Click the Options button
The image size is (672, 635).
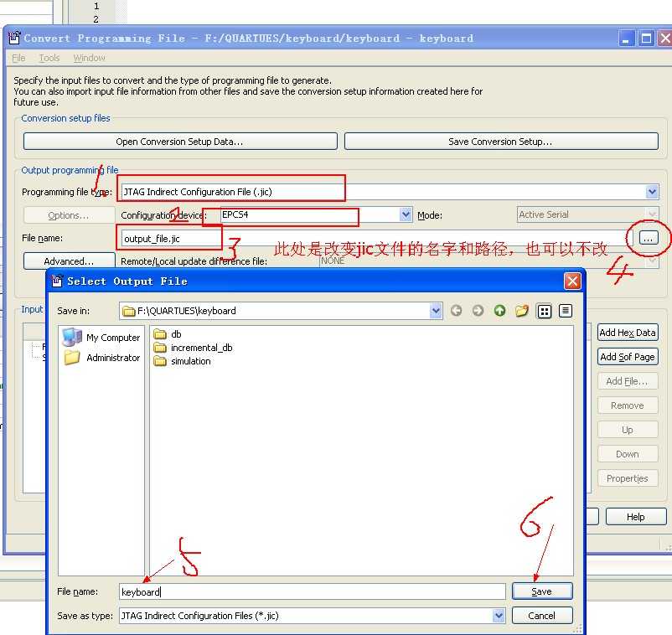[x=69, y=215]
